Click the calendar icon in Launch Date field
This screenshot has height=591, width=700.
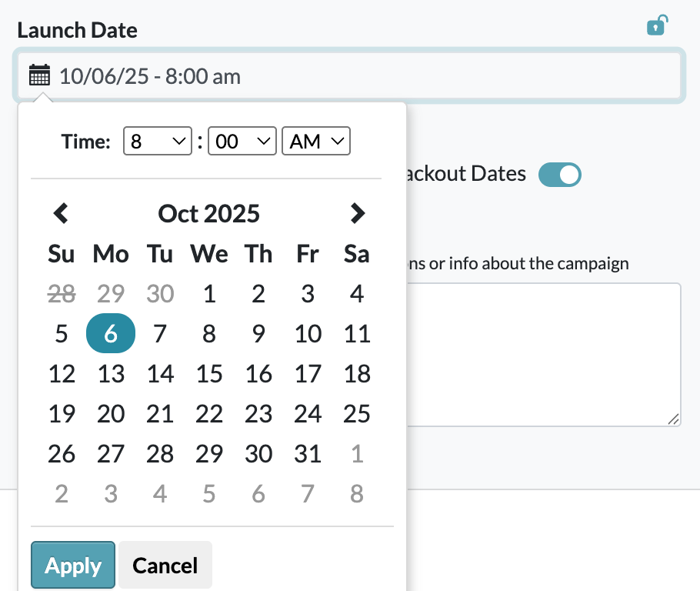[x=39, y=76]
